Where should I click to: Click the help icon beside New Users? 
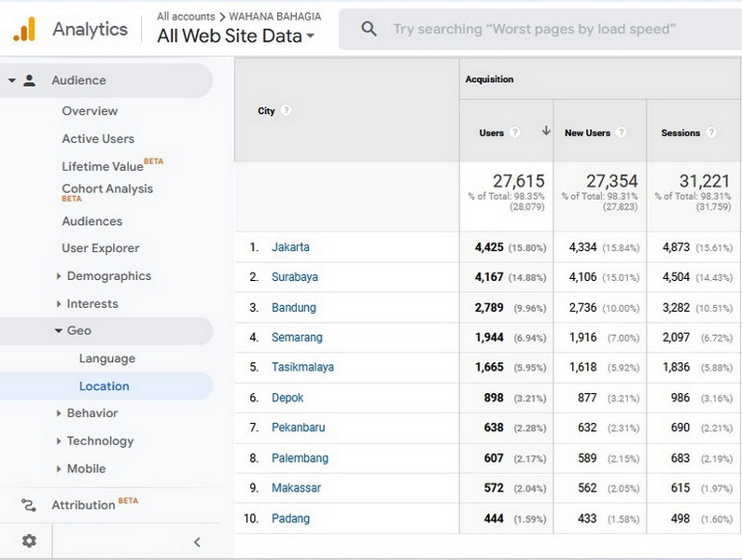click(622, 133)
